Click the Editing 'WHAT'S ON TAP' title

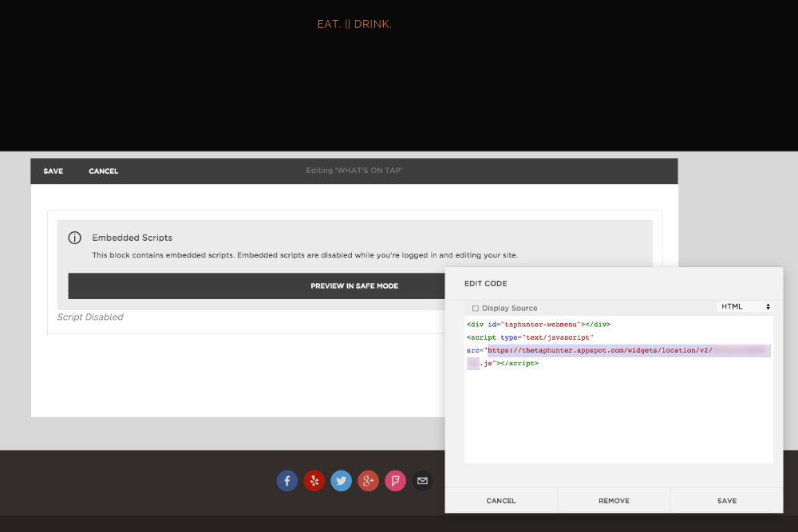354,171
